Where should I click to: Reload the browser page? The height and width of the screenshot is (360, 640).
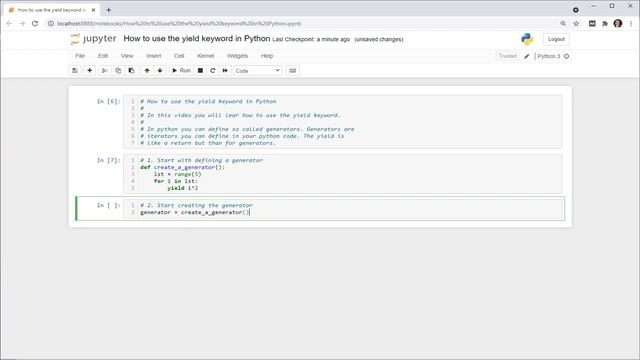click(x=35, y=24)
